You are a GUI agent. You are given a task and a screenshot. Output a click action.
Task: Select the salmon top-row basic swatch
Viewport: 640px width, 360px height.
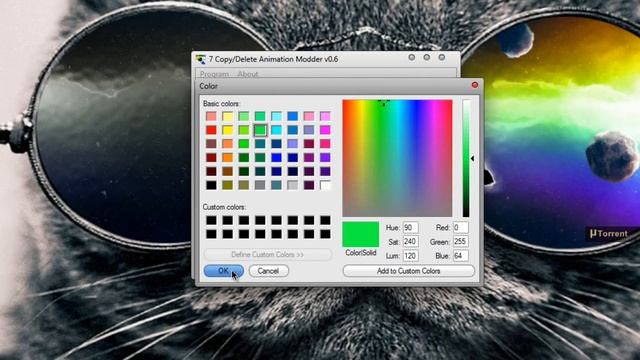point(211,116)
